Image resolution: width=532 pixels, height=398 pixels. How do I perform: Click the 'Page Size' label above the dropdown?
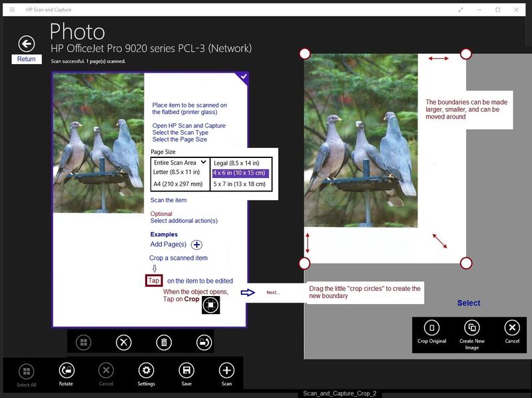[163, 152]
